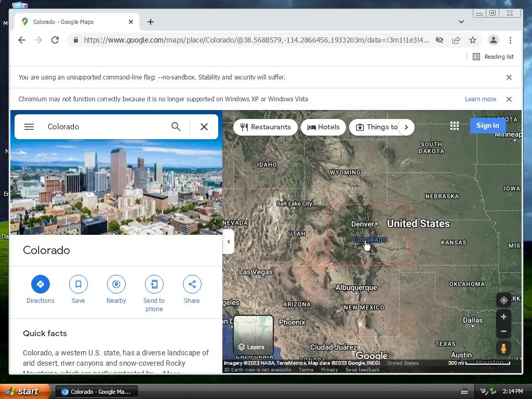Click the crossed-eye tracking icon
This screenshot has height=399, width=532.
coord(440,40)
